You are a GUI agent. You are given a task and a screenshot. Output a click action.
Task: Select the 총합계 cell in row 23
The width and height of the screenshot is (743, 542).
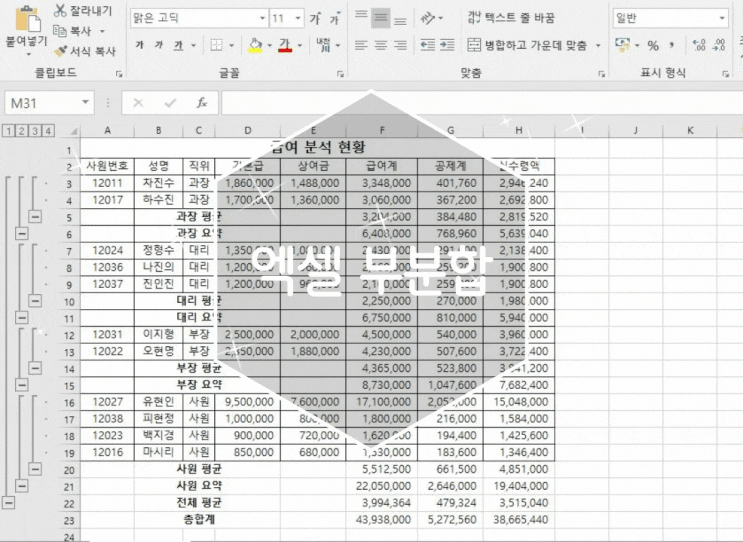(x=199, y=519)
